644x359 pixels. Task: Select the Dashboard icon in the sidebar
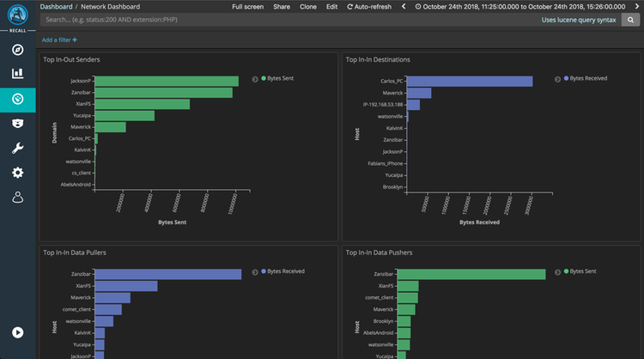pyautogui.click(x=17, y=99)
